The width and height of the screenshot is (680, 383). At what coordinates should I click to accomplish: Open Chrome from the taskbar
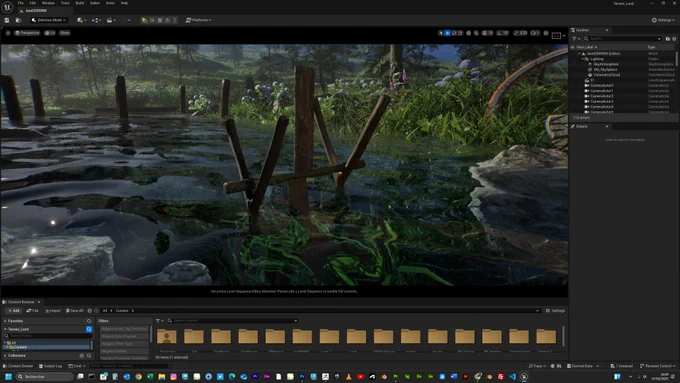(138, 376)
